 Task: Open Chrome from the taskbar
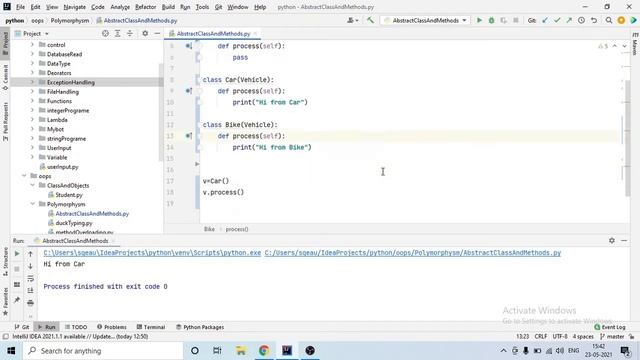coord(264,351)
